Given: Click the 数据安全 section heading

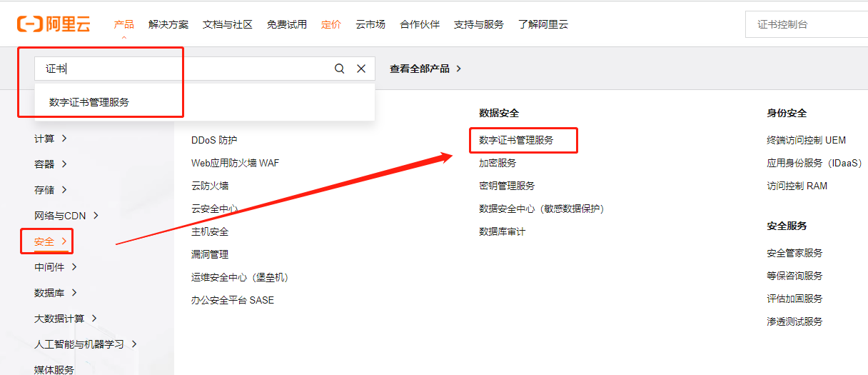Looking at the screenshot, I should (499, 113).
